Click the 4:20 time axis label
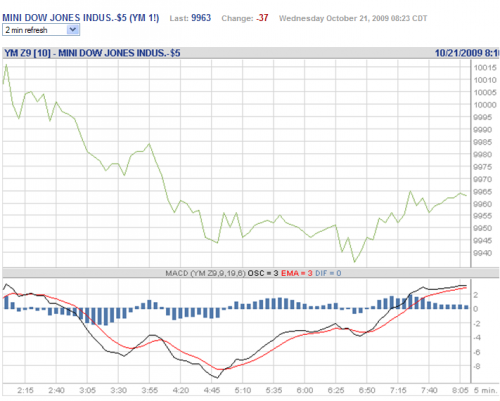The image size is (500, 401). (x=181, y=390)
